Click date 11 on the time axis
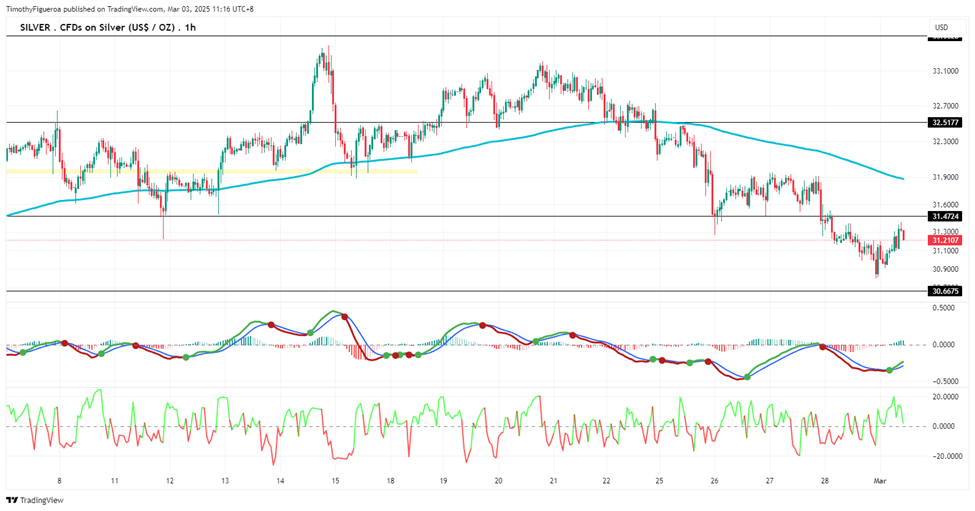This screenshot has height=511, width=975. (115, 481)
